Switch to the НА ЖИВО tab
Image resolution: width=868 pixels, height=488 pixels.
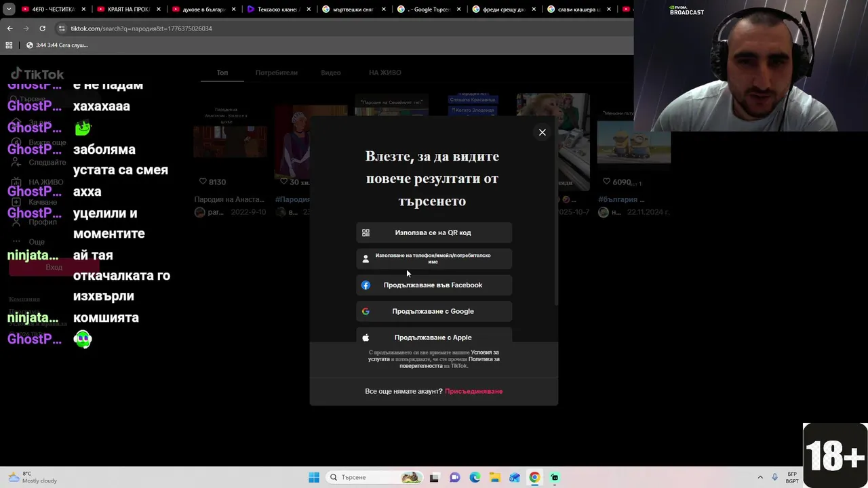[x=385, y=73]
